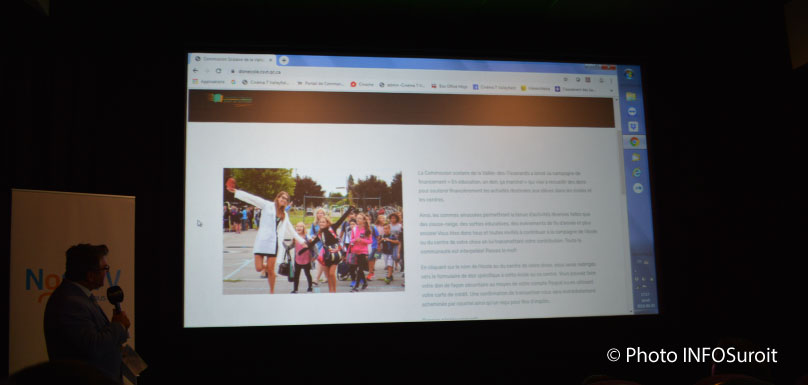Screen dimensions: 808x385
Task: Click the schoolyard children photo
Action: point(313,231)
